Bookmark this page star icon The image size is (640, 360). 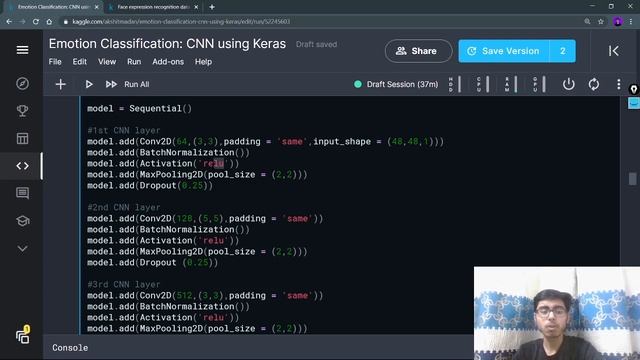tap(601, 21)
